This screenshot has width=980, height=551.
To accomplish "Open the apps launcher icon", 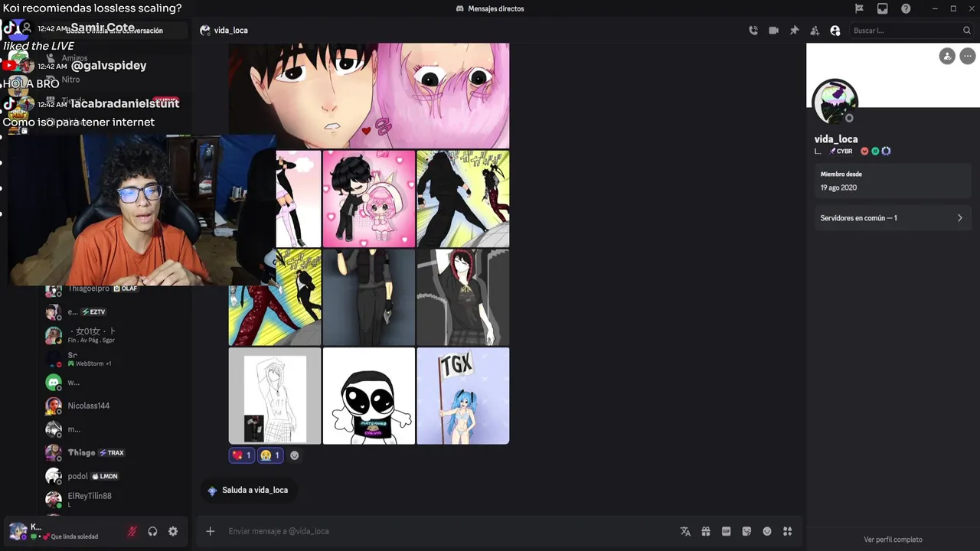I will (787, 531).
